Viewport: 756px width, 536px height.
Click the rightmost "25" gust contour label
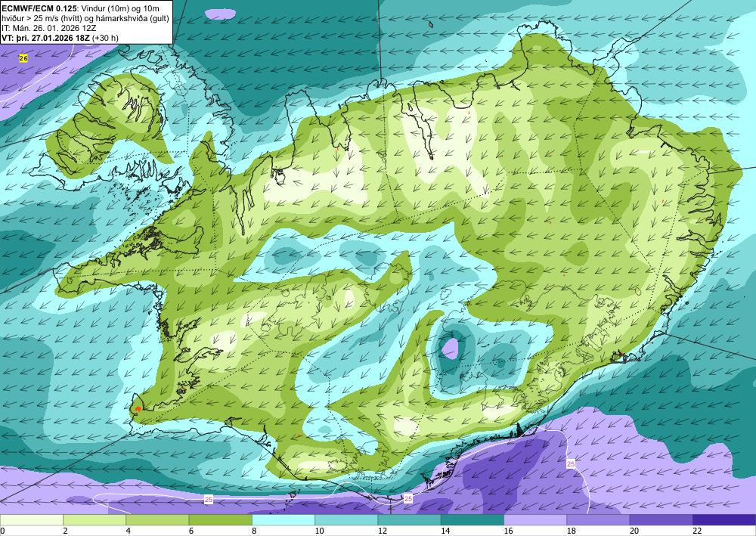click(x=571, y=463)
